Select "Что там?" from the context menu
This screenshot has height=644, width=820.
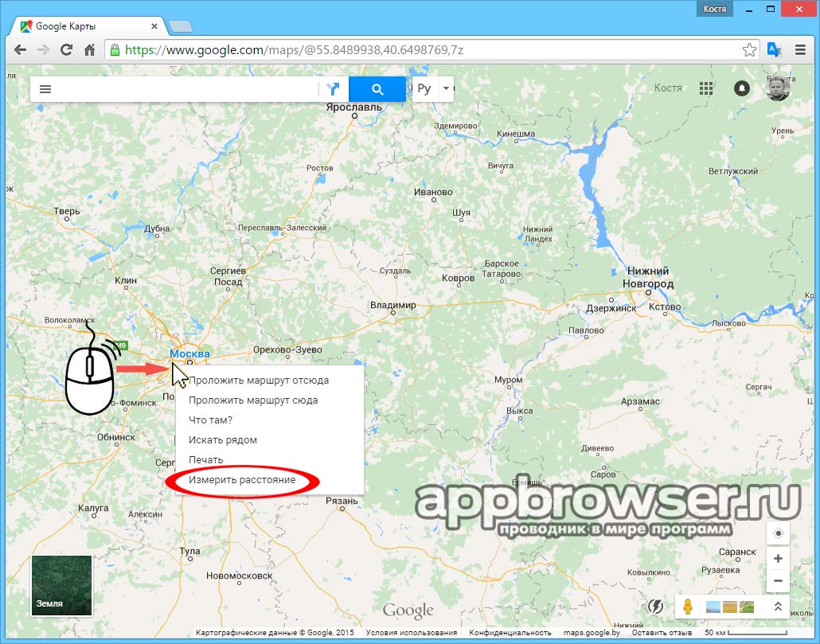[210, 420]
